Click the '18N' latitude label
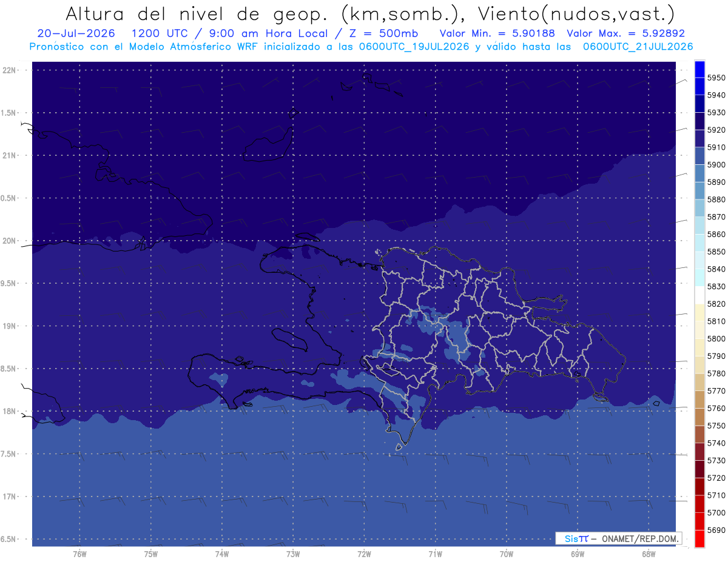This screenshot has width=728, height=562. (10, 412)
